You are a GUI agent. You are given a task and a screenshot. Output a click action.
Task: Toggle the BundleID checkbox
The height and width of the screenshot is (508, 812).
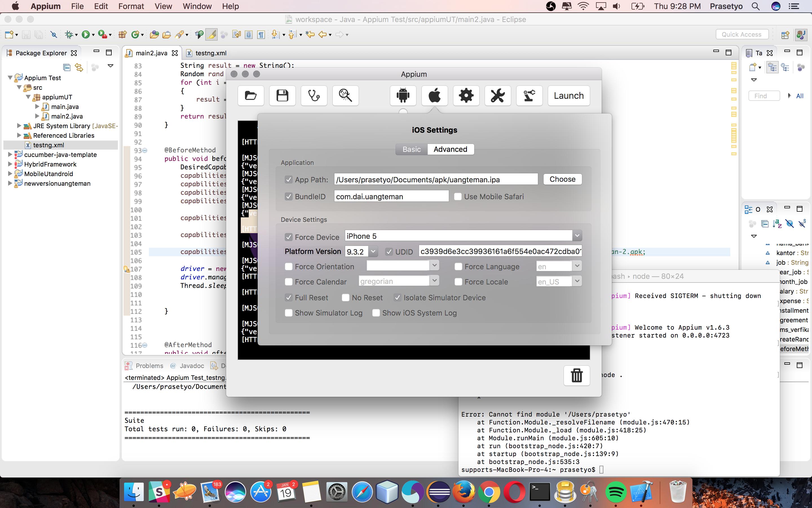tap(288, 196)
